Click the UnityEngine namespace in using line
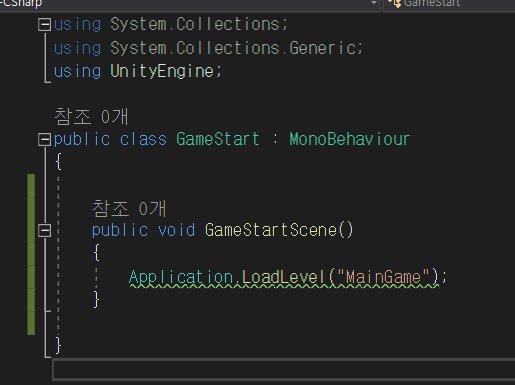 pyautogui.click(x=162, y=71)
